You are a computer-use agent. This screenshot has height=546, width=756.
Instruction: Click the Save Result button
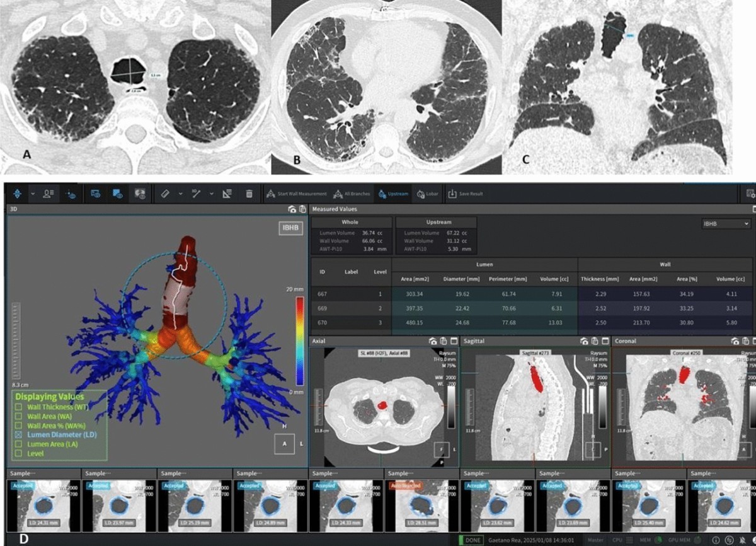click(466, 194)
